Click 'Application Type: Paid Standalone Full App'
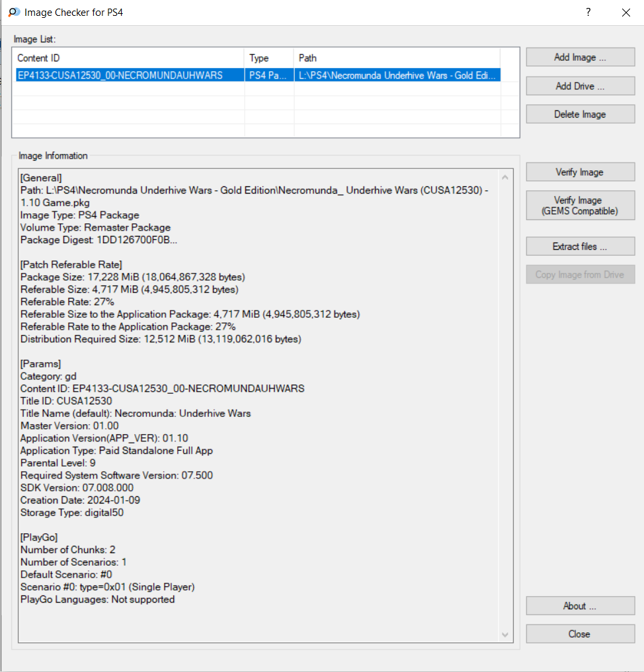 pyautogui.click(x=116, y=451)
